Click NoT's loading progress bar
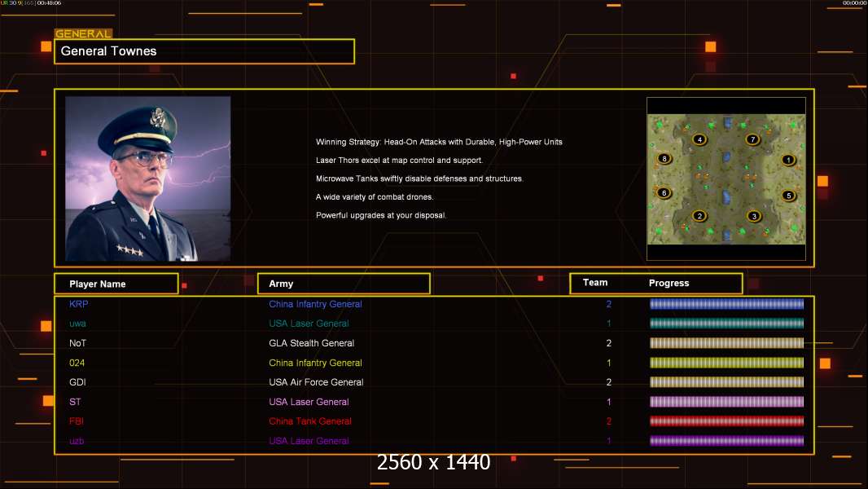This screenshot has width=868, height=489. (726, 343)
